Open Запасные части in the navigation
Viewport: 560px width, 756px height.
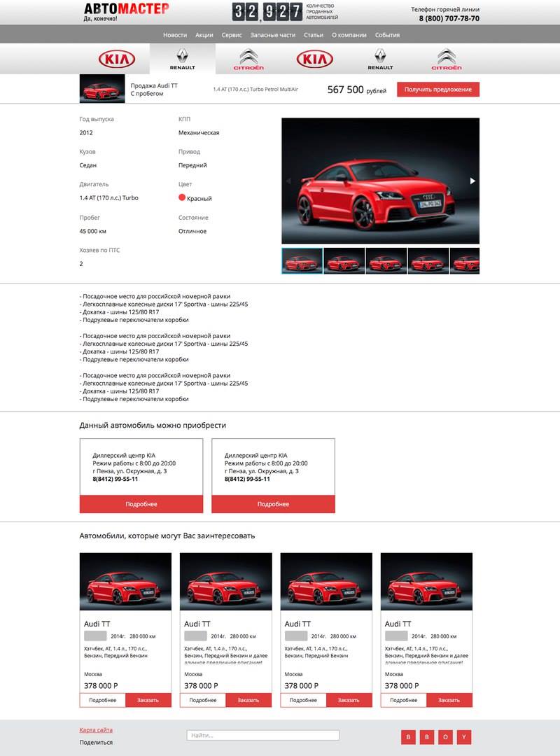coord(272,35)
